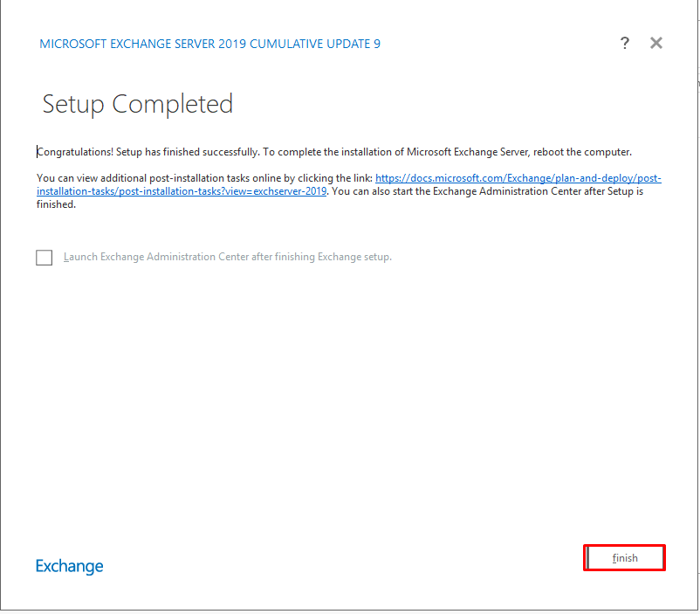Click the Exchange logo at bottom left
Viewport: 700px width, 614px height.
point(70,566)
